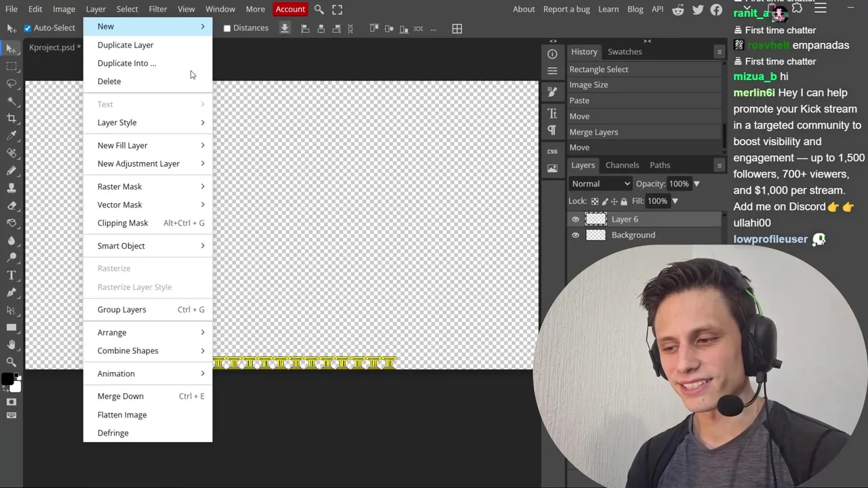Uncheck the Auto-Select checkbox
Viewport: 868px width, 488px height.
point(28,28)
